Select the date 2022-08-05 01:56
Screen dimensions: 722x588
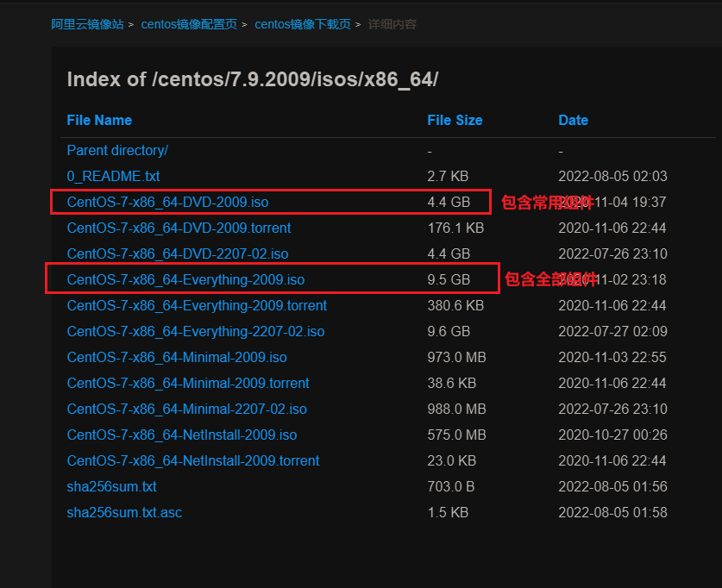[612, 486]
